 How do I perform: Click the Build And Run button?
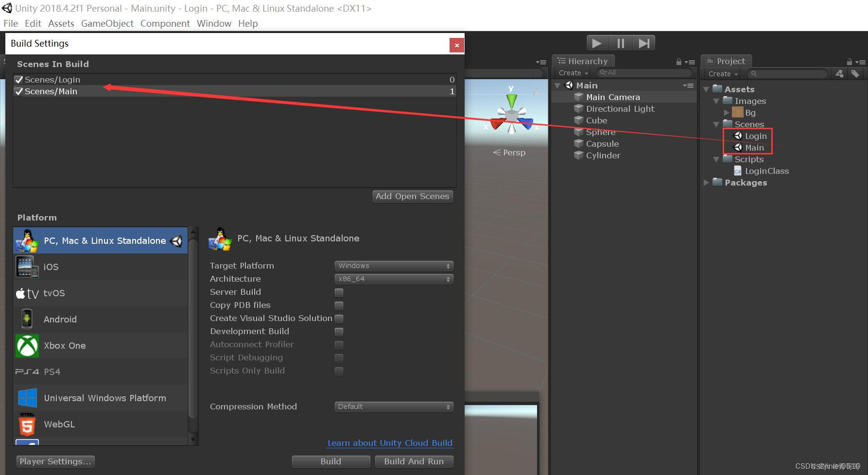(x=414, y=461)
